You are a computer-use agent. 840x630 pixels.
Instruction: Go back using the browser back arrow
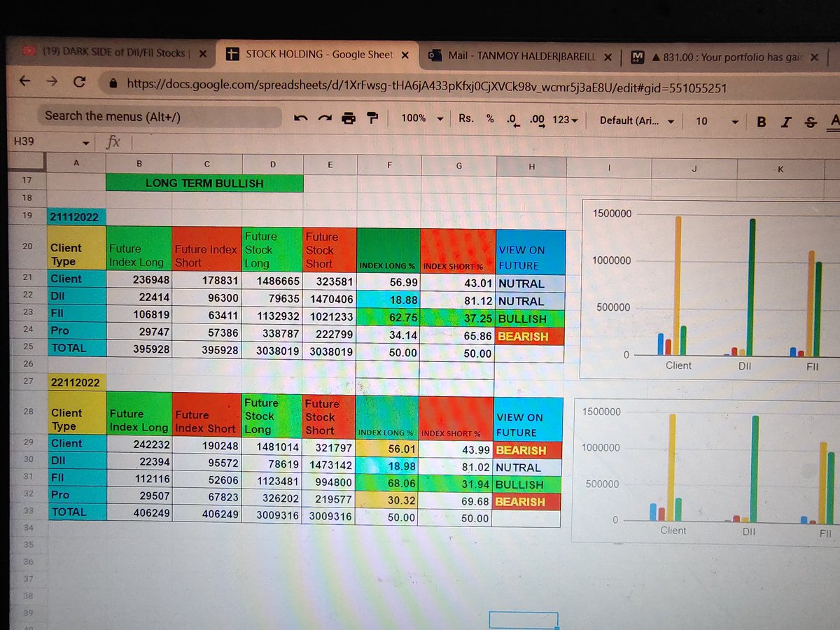click(25, 81)
